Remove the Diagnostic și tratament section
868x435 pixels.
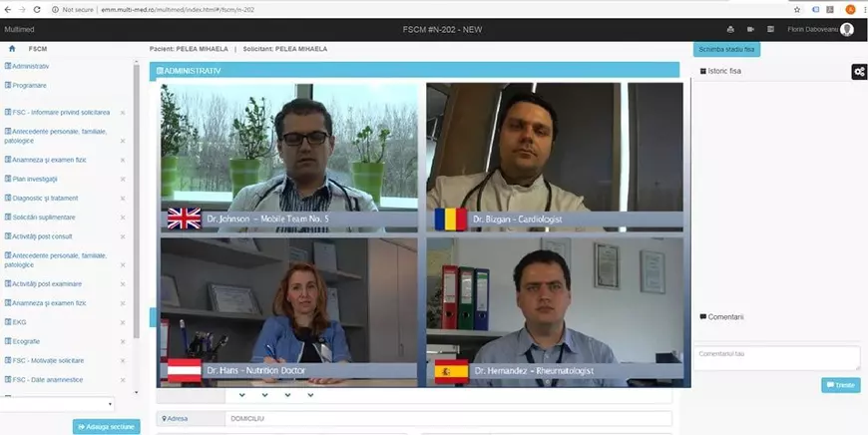123,199
